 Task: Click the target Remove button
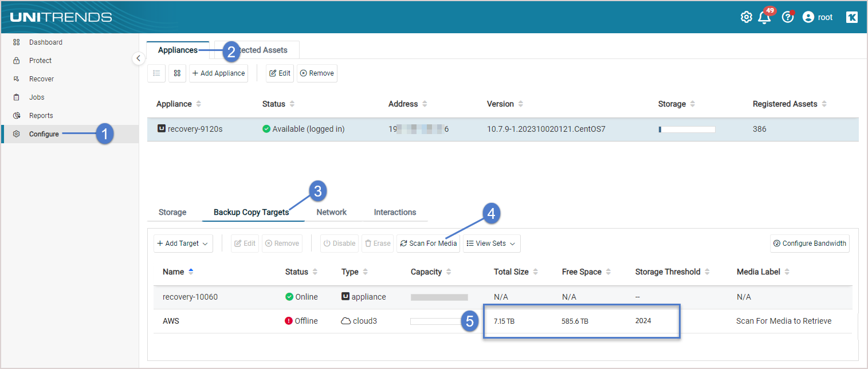tap(282, 244)
